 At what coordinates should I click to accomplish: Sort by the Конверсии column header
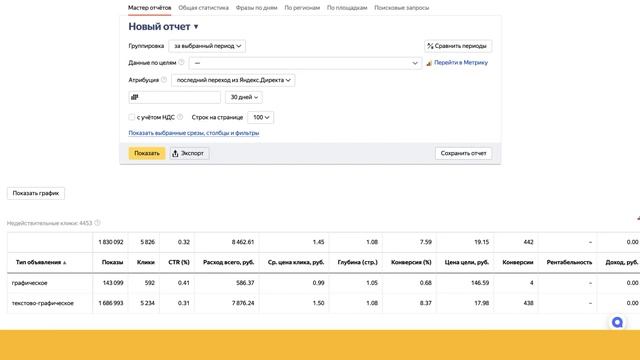tap(518, 262)
